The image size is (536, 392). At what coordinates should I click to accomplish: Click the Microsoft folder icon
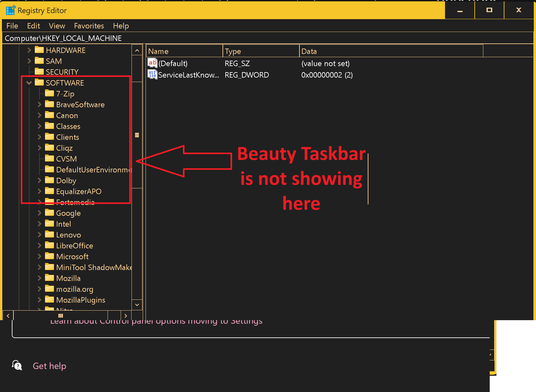pyautogui.click(x=49, y=256)
